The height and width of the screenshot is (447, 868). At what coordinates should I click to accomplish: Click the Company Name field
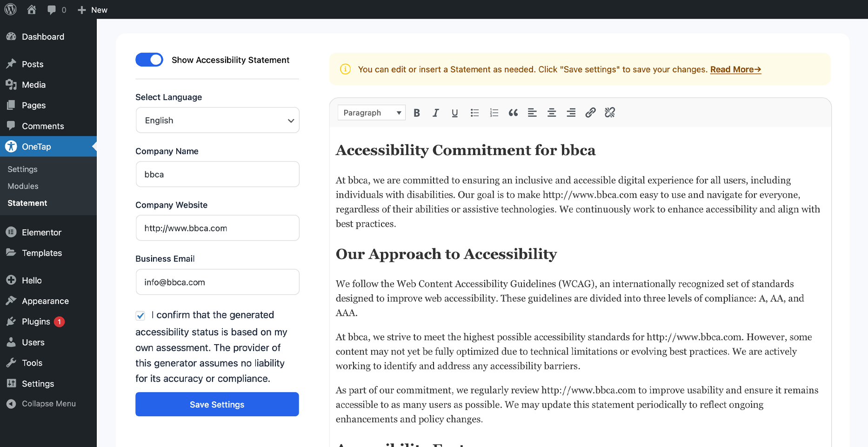point(218,174)
